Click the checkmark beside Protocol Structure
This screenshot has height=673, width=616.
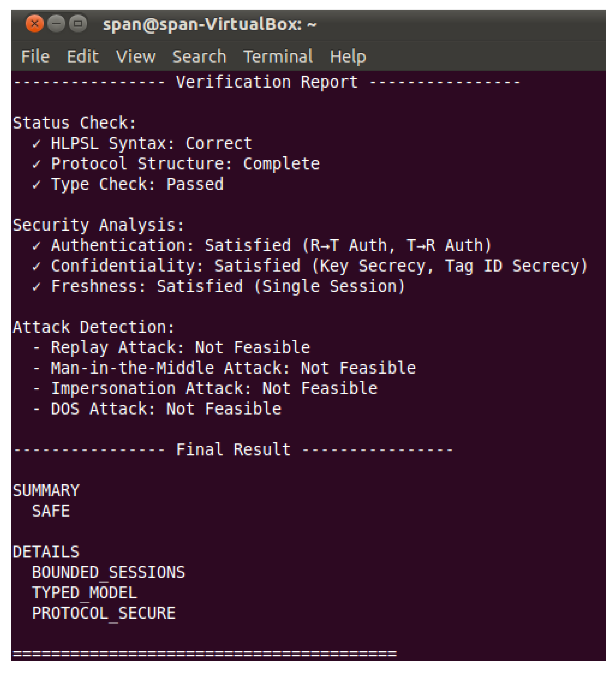tap(37, 164)
